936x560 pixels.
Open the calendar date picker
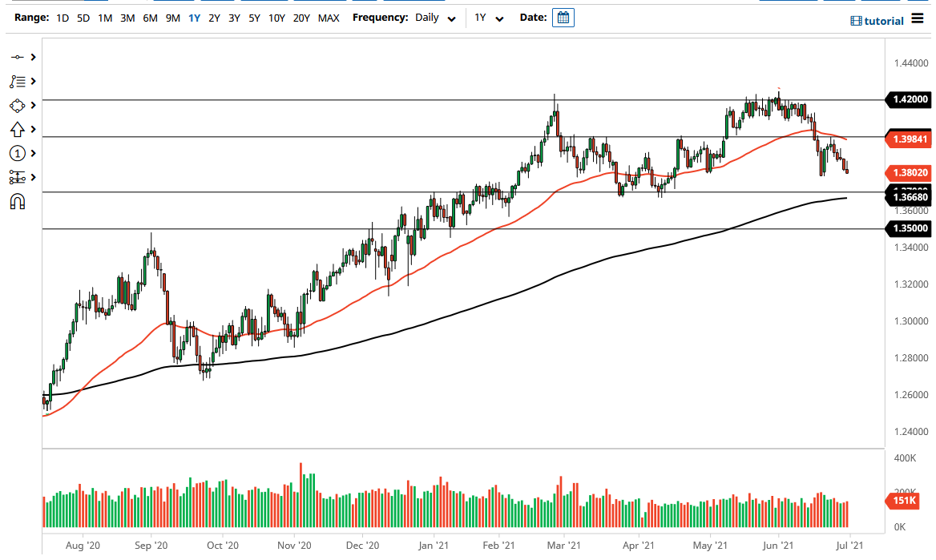[563, 17]
